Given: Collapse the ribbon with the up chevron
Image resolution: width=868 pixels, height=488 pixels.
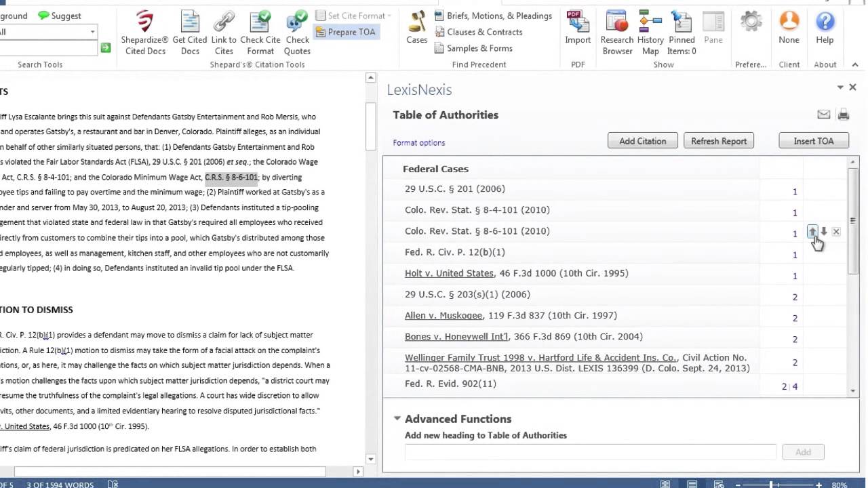Looking at the screenshot, I should [854, 64].
